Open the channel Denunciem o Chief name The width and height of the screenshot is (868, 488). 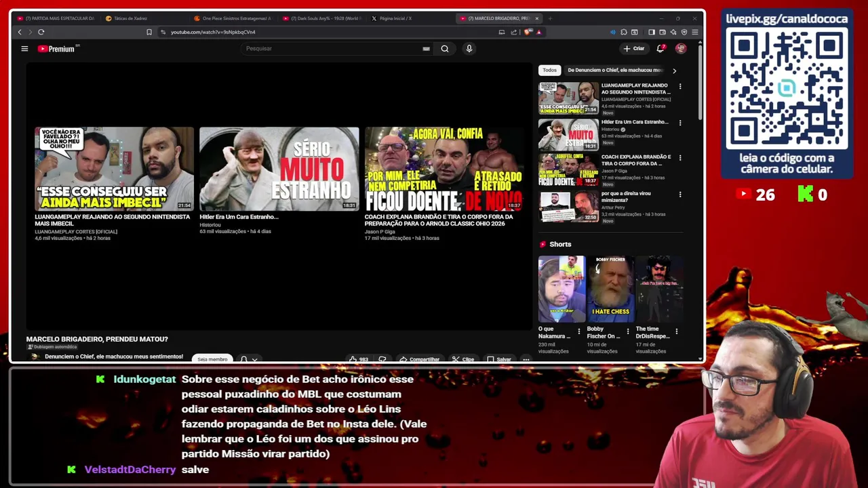pos(114,357)
